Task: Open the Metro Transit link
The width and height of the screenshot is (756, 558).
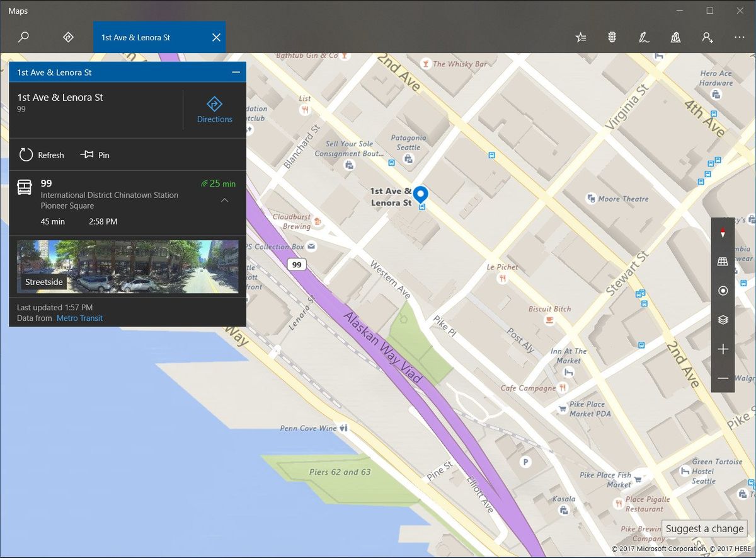Action: point(79,318)
